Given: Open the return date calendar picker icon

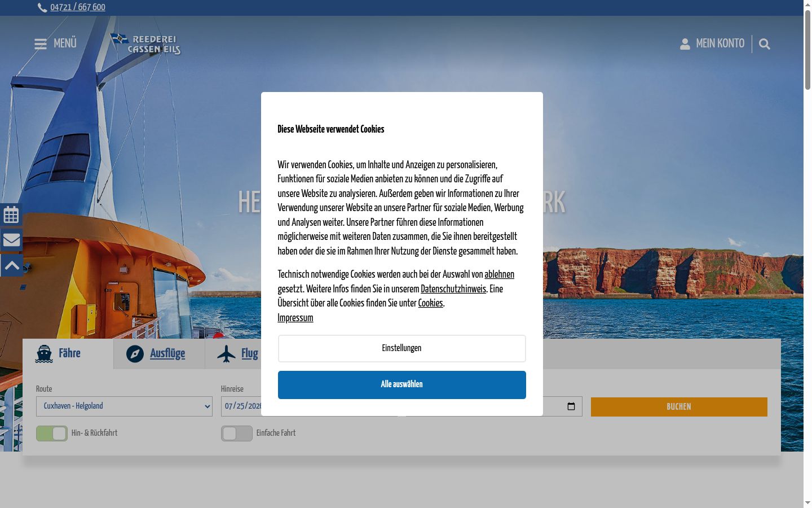Looking at the screenshot, I should pyautogui.click(x=571, y=406).
